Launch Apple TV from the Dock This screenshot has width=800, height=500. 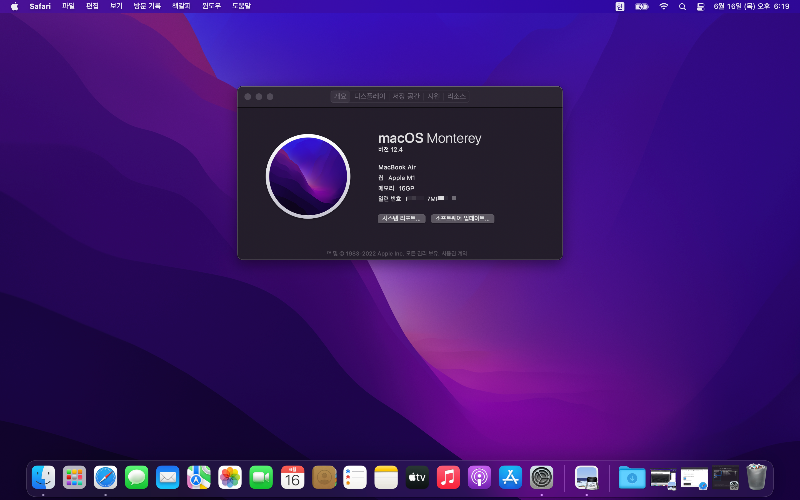417,478
